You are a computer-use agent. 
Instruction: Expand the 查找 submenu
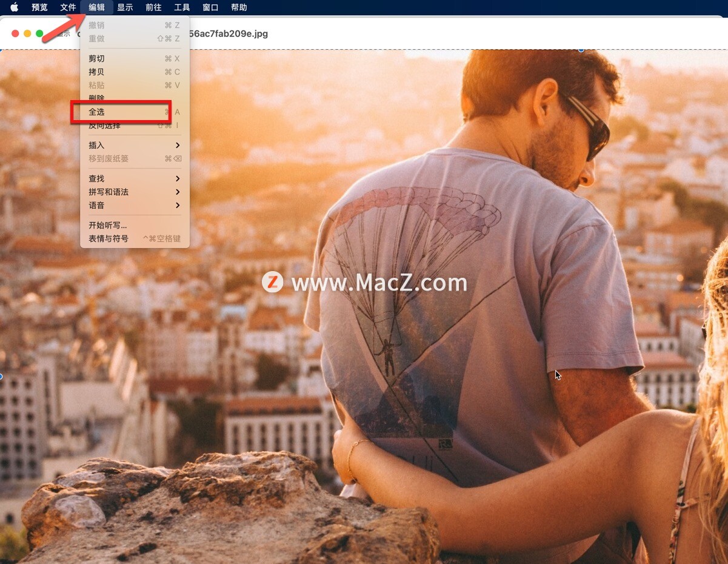tap(135, 178)
